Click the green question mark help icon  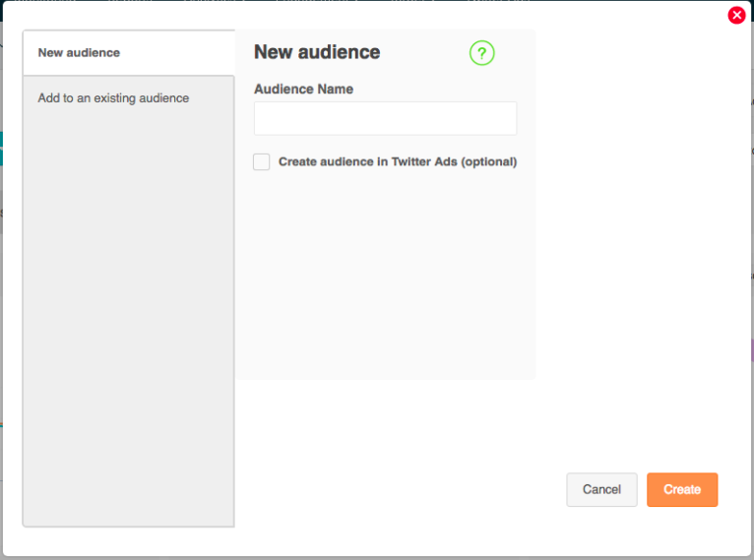[481, 53]
